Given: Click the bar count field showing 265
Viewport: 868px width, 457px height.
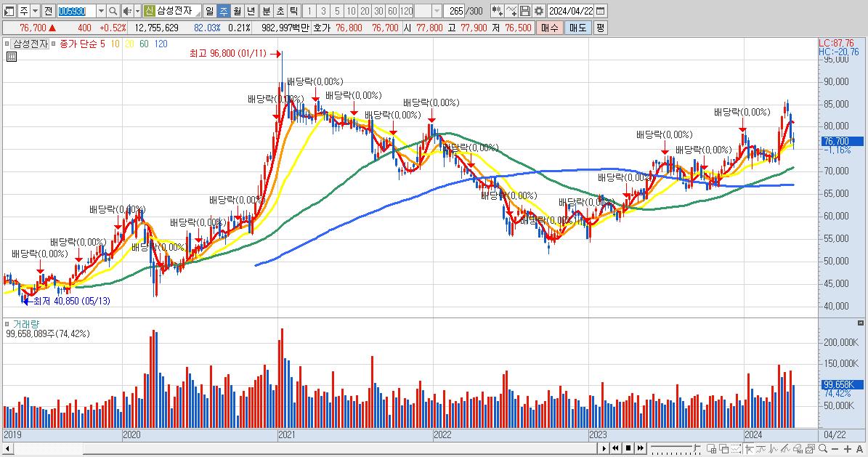Looking at the screenshot, I should click(454, 10).
